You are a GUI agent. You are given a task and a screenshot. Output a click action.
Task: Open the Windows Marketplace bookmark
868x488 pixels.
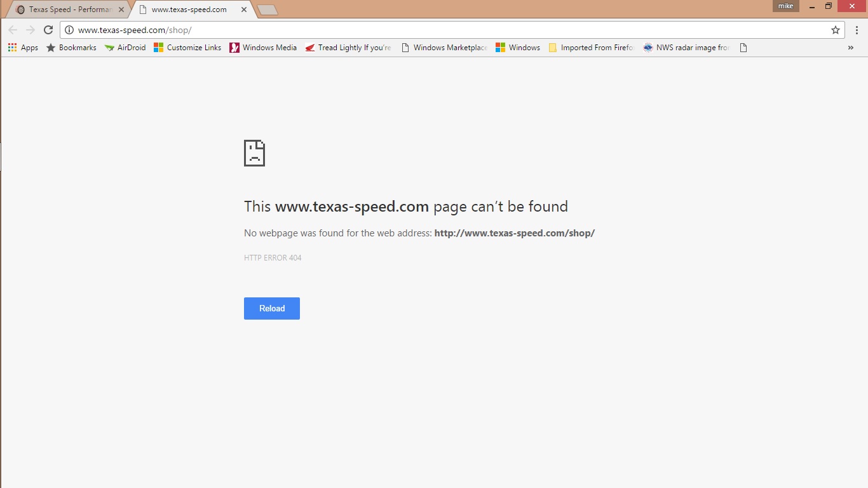click(x=444, y=48)
